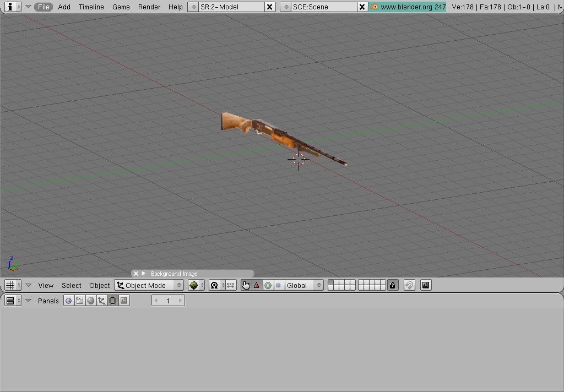
Task: Click the frame number field showing 1
Action: tap(168, 301)
